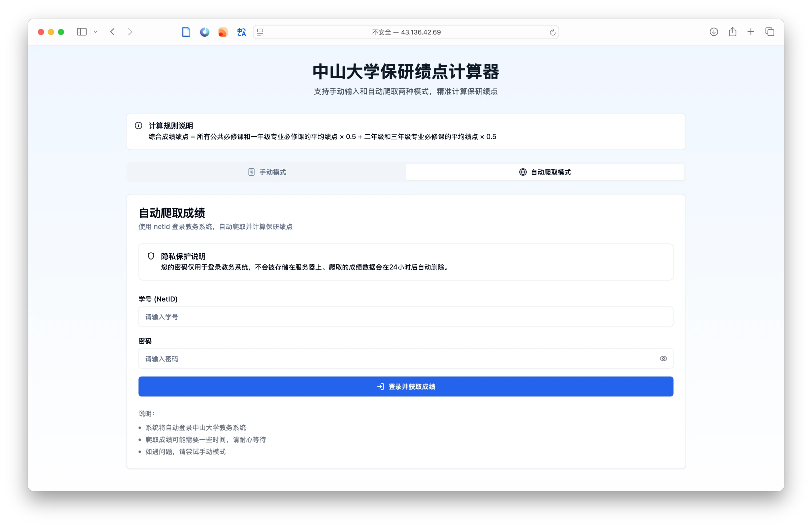The width and height of the screenshot is (812, 528).
Task: Show Safari downloads
Action: pos(714,32)
